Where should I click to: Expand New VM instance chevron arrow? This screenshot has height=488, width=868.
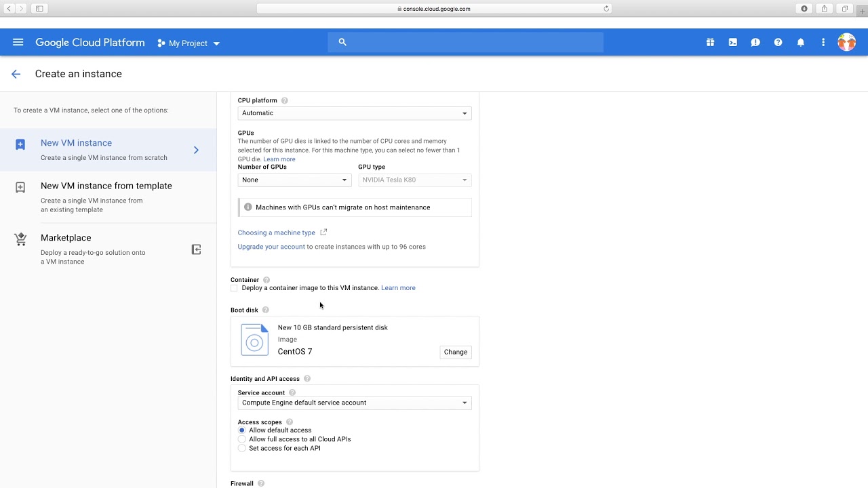(196, 150)
